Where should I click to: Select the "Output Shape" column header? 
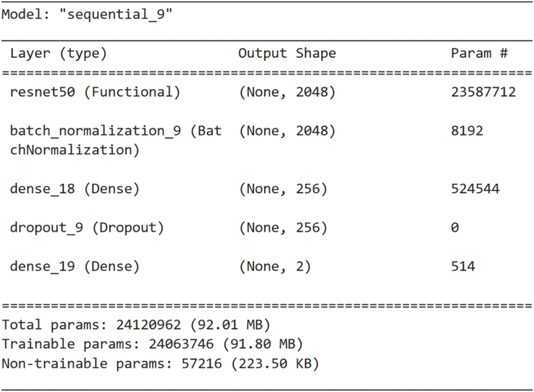coord(287,54)
